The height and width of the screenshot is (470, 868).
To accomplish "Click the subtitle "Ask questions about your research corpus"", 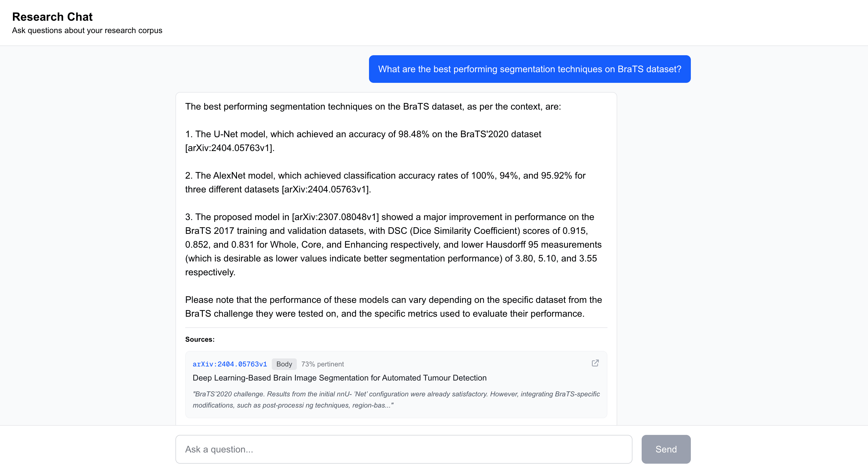I will click(87, 30).
